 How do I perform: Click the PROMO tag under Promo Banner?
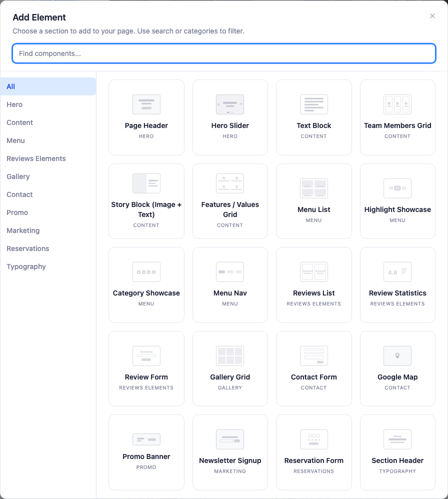[x=146, y=467]
